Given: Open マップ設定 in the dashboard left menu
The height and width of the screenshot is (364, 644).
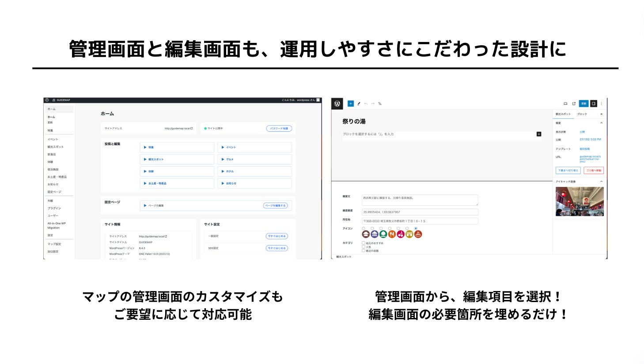Looking at the screenshot, I should coord(54,244).
